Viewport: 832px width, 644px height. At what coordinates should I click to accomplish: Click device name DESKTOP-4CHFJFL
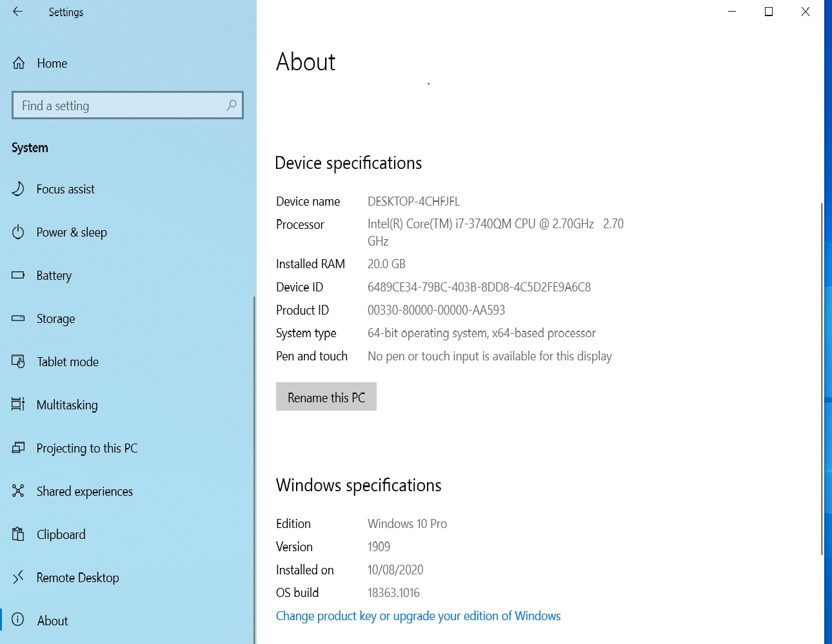413,201
